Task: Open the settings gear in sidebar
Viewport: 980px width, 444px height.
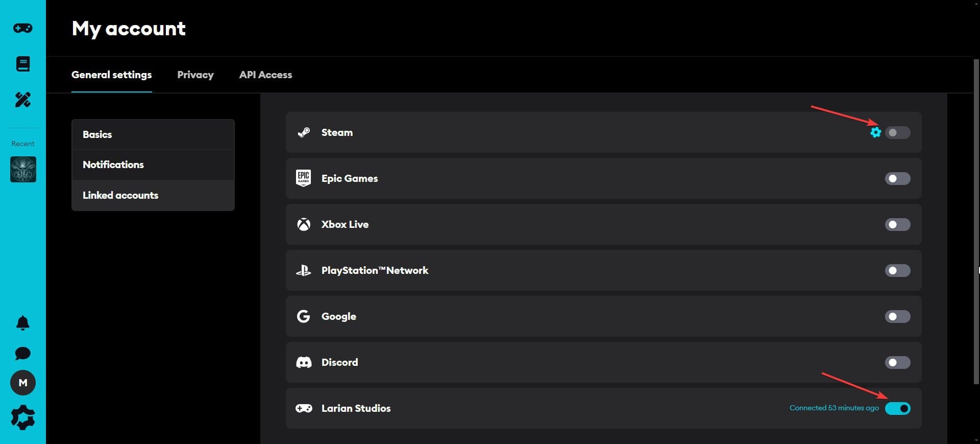Action: point(23,418)
